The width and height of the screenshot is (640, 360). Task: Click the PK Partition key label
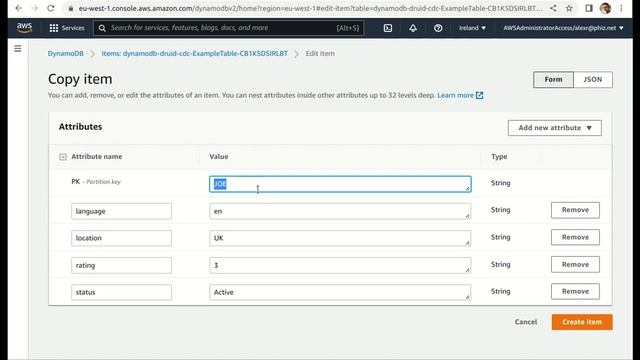click(x=96, y=182)
